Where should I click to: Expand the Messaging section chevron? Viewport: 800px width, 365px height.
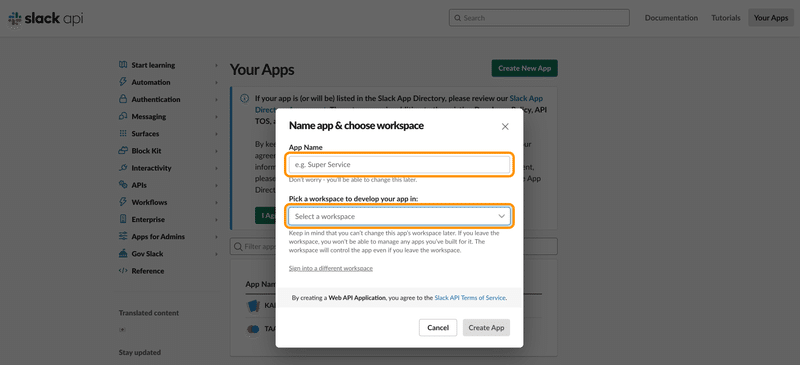(x=216, y=117)
